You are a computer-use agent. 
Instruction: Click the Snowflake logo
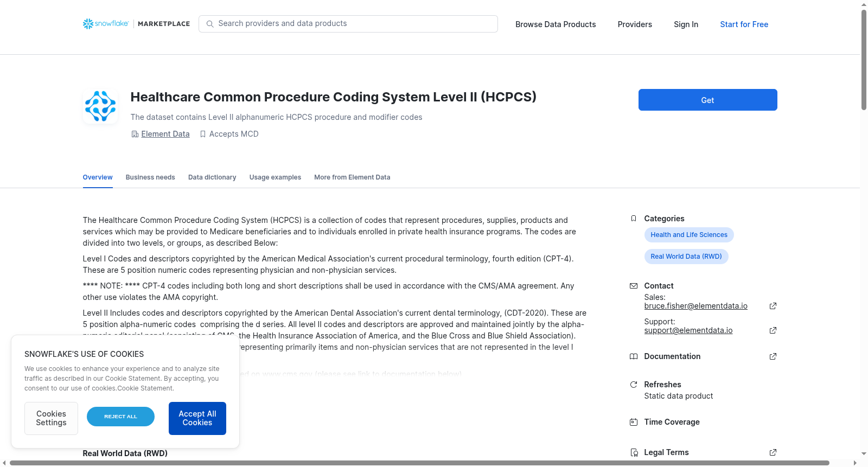click(x=106, y=24)
